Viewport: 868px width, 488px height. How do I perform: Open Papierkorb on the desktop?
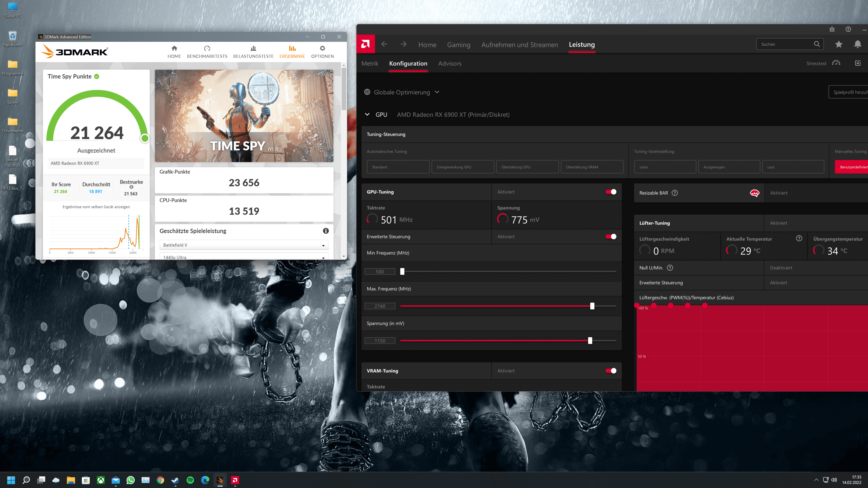pyautogui.click(x=12, y=39)
